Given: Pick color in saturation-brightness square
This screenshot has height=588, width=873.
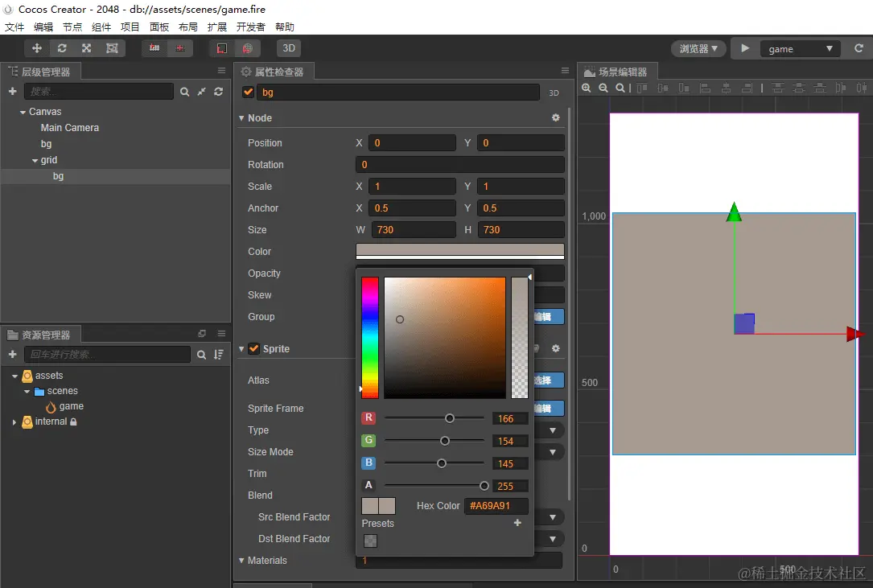Looking at the screenshot, I should 445,337.
